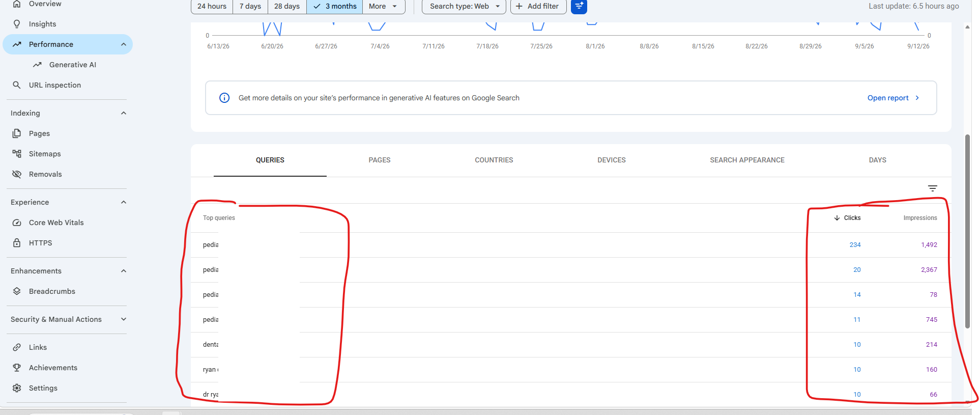Click the Achievements trophy icon
Viewport: 980px width, 415px height.
[x=17, y=368]
